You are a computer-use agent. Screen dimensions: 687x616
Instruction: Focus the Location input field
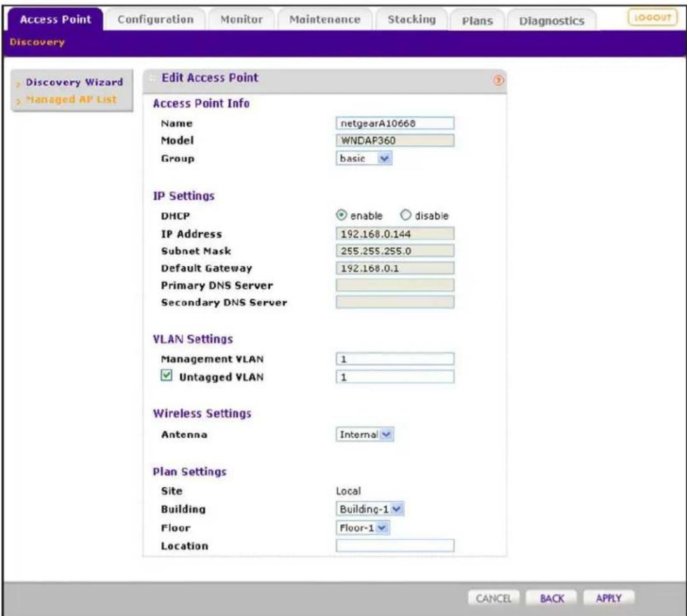point(395,545)
